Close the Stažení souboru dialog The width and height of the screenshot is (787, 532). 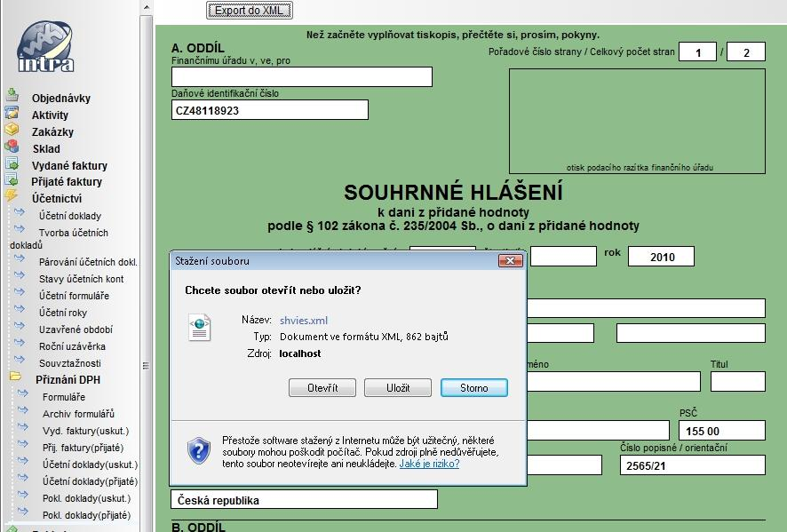click(510, 261)
